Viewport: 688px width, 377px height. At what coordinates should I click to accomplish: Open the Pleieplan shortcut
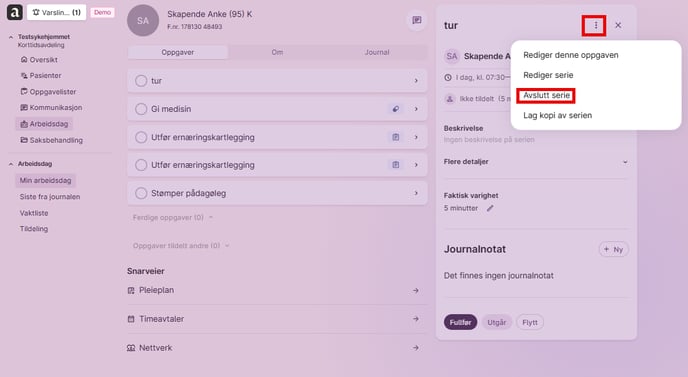coord(277,290)
